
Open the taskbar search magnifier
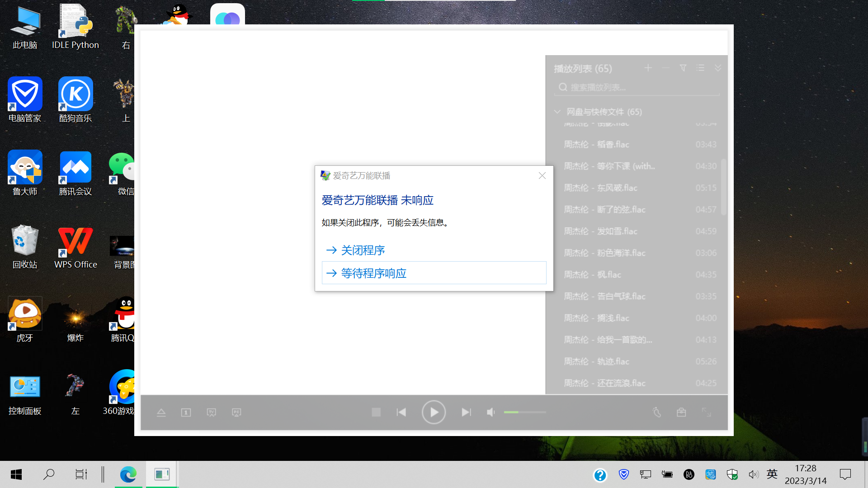(49, 474)
